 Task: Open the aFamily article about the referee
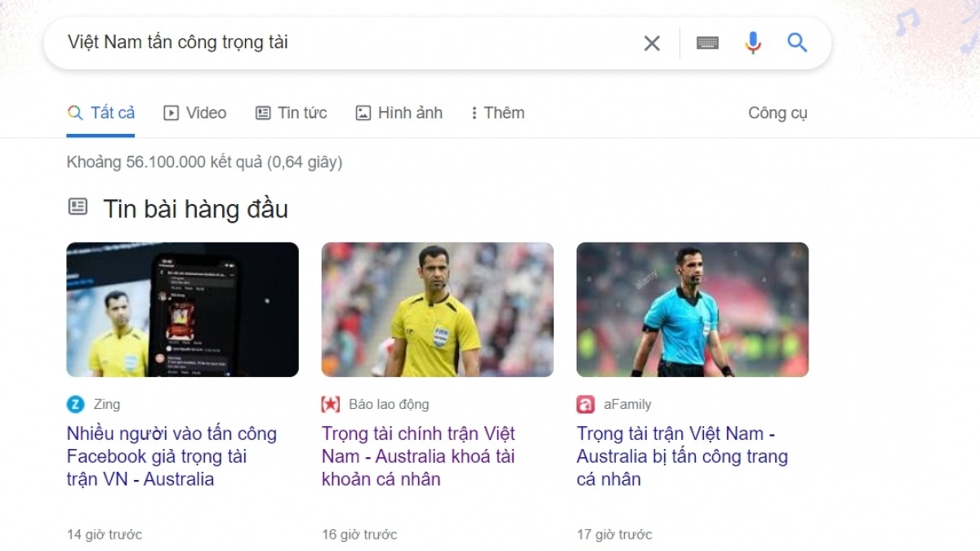pyautogui.click(x=682, y=456)
